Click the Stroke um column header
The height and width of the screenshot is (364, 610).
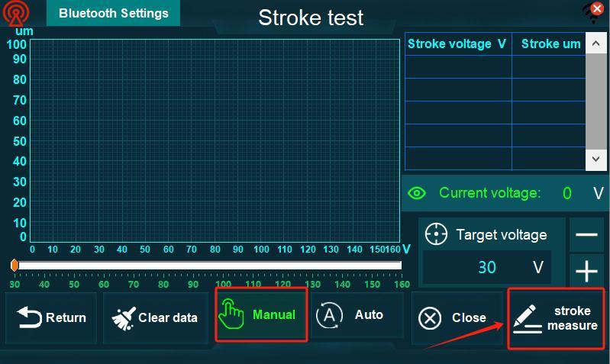point(550,44)
